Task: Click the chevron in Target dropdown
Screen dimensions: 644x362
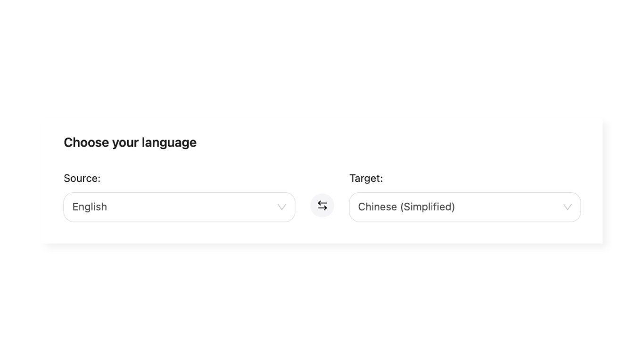Action: coord(567,207)
